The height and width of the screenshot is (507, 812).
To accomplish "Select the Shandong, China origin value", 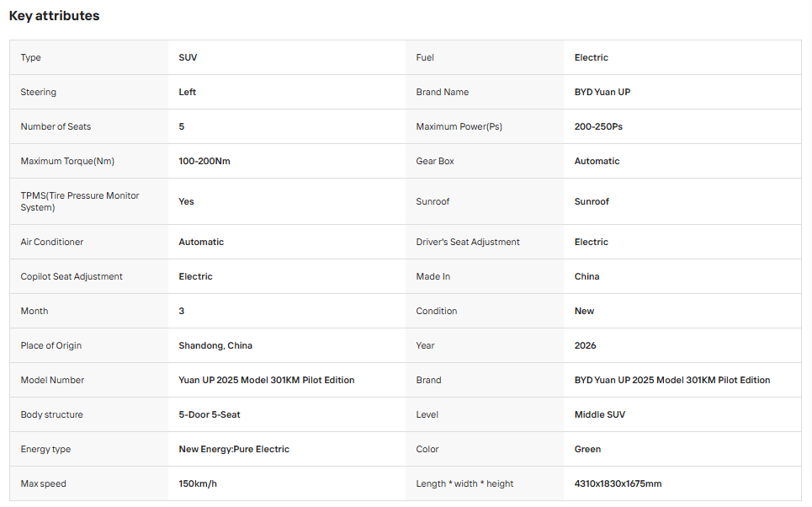I will [x=215, y=345].
